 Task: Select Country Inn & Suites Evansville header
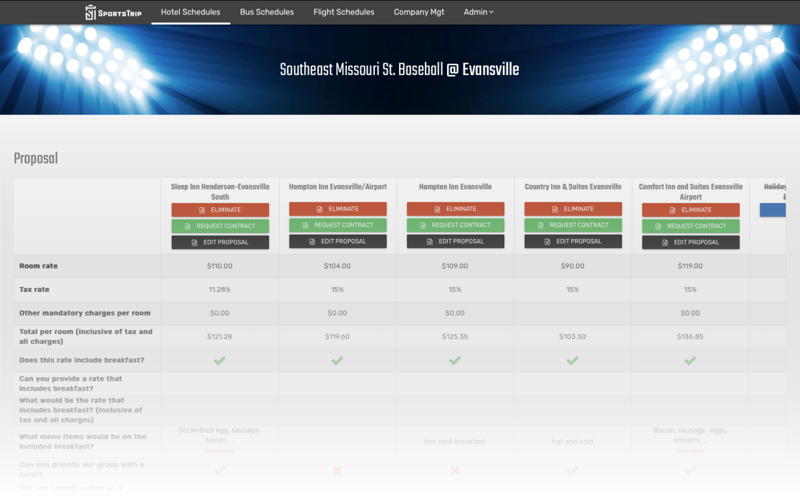(x=573, y=187)
